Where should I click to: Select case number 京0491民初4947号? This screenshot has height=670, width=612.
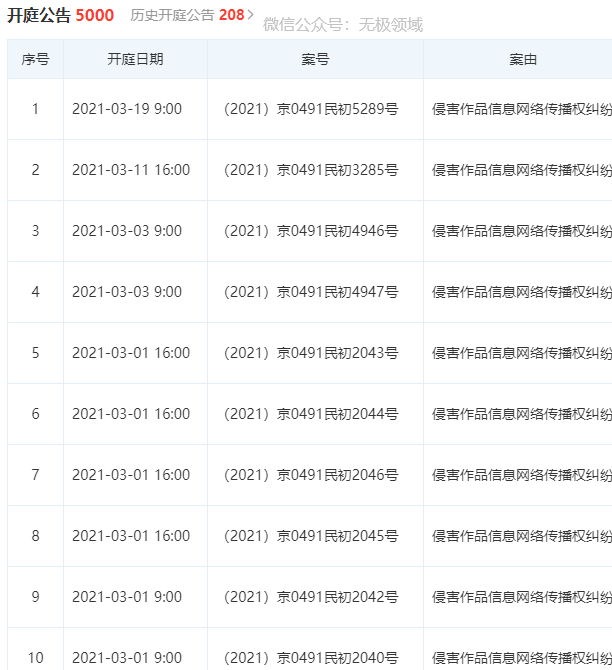pyautogui.click(x=311, y=292)
